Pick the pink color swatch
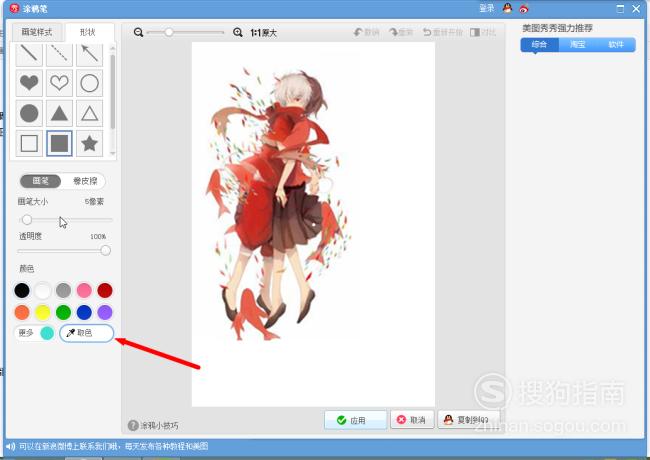The image size is (650, 460). (84, 291)
